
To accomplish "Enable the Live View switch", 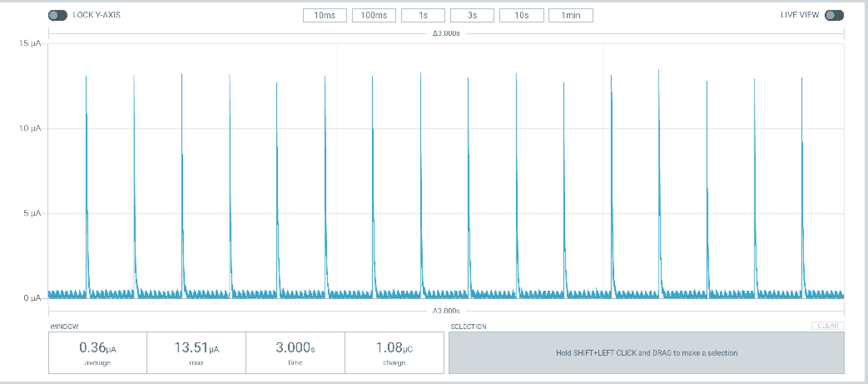I will (x=834, y=15).
